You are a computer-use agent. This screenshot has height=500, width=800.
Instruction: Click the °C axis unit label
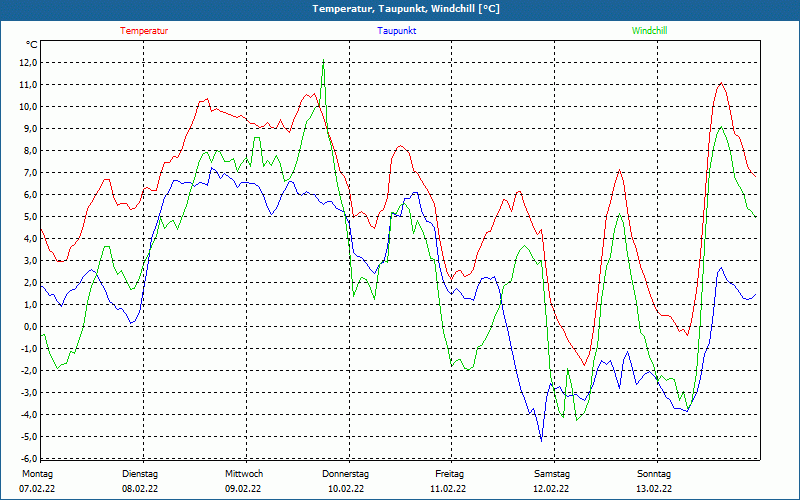[x=32, y=45]
